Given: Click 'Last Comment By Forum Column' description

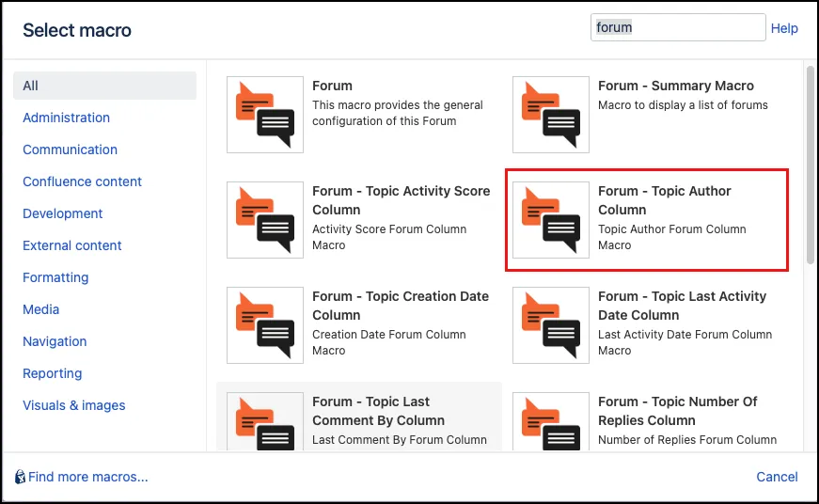Looking at the screenshot, I should [400, 440].
